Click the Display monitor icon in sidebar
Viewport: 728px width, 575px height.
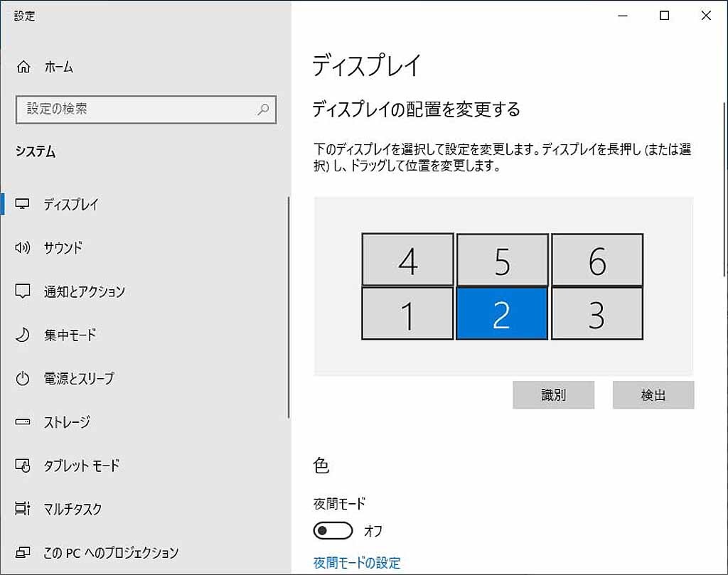[x=22, y=204]
